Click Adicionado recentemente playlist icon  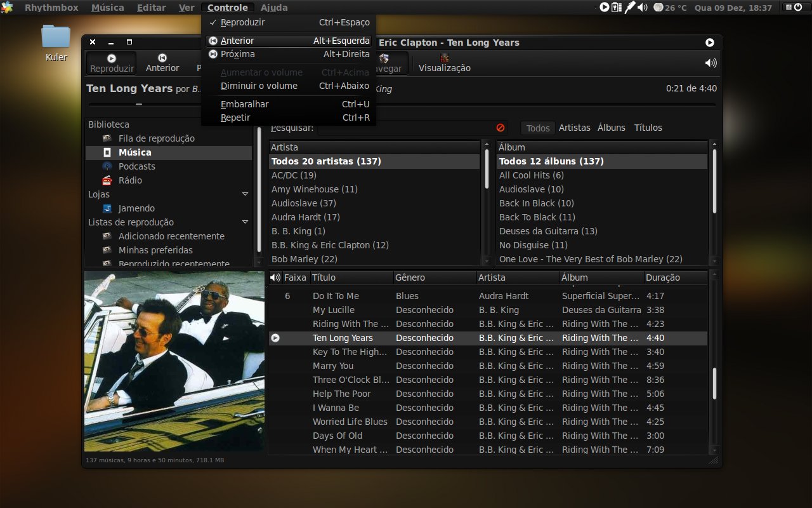click(x=107, y=236)
